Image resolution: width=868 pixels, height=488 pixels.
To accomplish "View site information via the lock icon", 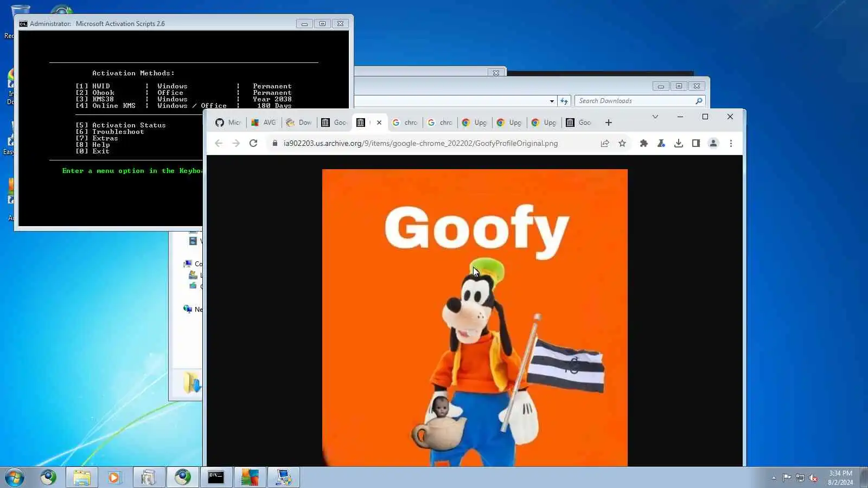I will point(275,143).
